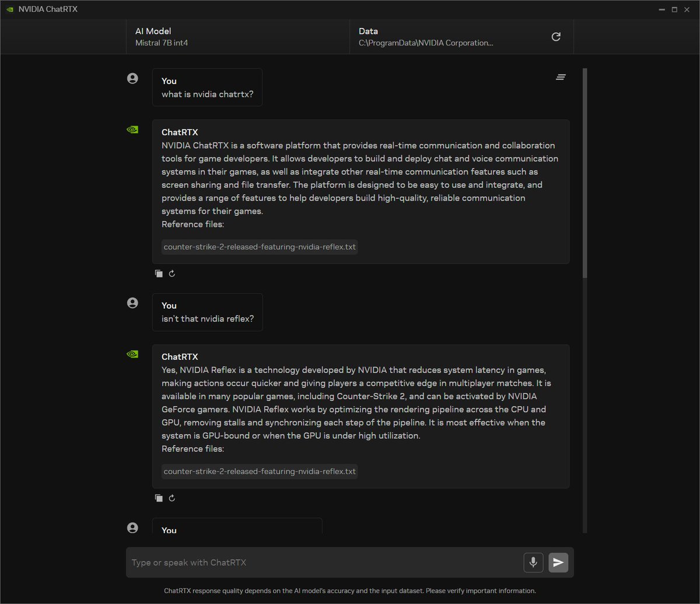Image resolution: width=700 pixels, height=604 pixels.
Task: Close the NVIDIA ChatRTX window
Action: pos(687,9)
